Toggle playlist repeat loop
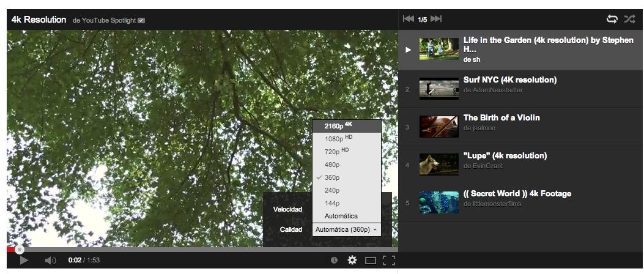Image resolution: width=644 pixels, height=274 pixels. (612, 19)
